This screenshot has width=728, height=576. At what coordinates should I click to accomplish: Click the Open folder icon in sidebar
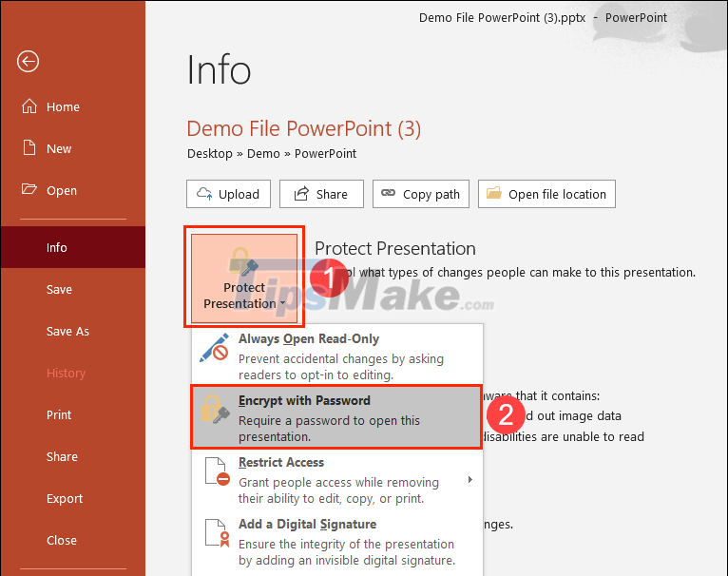click(x=29, y=189)
